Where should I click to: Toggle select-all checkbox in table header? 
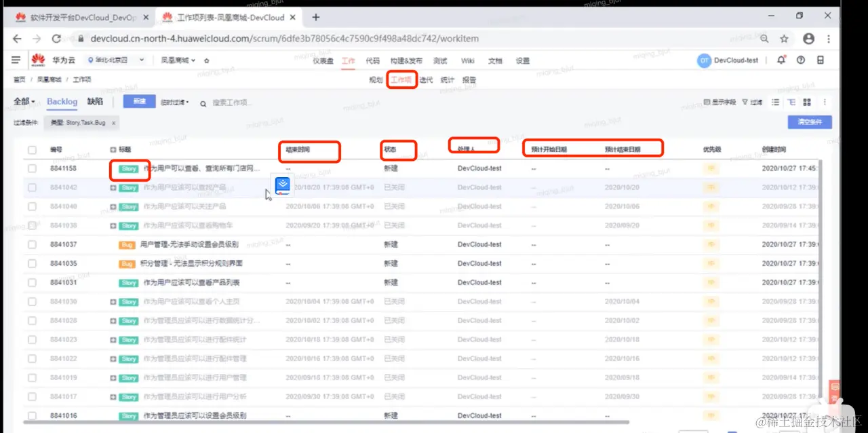point(32,149)
